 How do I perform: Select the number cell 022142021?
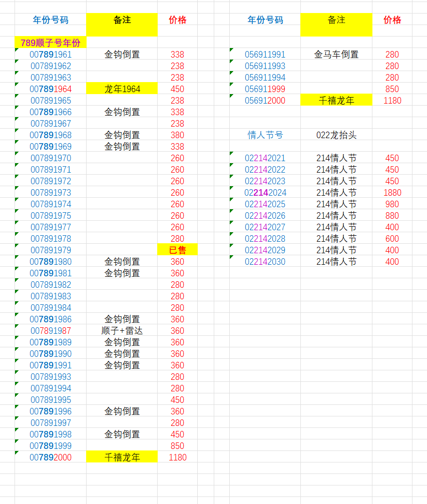(x=265, y=158)
